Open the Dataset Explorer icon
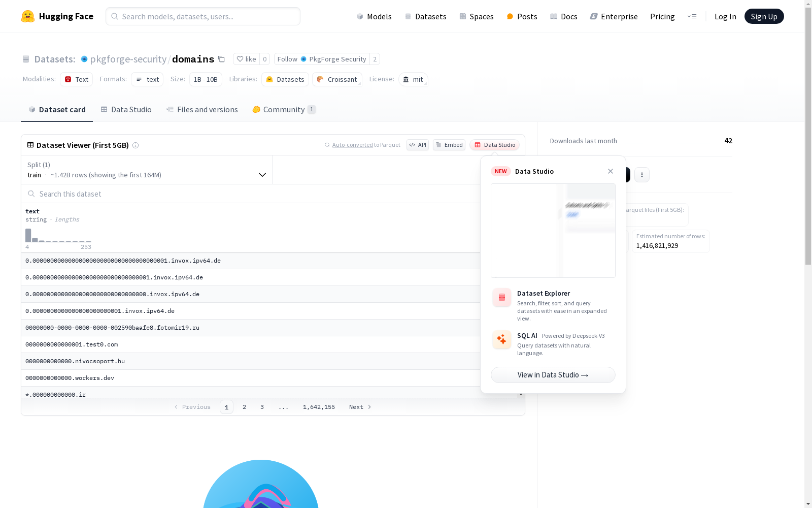The height and width of the screenshot is (508, 812). point(502,298)
